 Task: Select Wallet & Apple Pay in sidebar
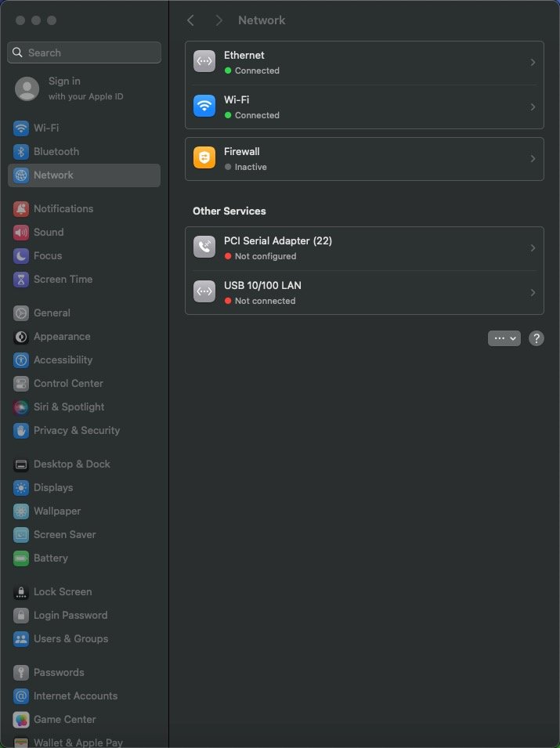tap(78, 743)
